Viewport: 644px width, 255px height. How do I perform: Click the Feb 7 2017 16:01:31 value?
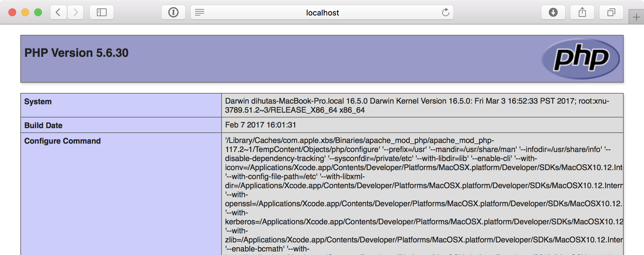[261, 125]
